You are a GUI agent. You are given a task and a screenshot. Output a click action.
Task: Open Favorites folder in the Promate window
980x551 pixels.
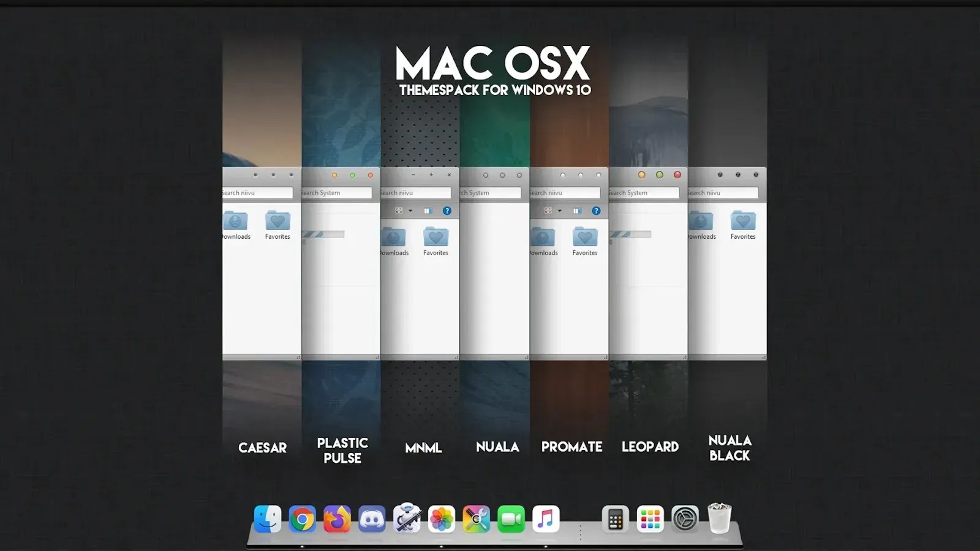pyautogui.click(x=585, y=242)
